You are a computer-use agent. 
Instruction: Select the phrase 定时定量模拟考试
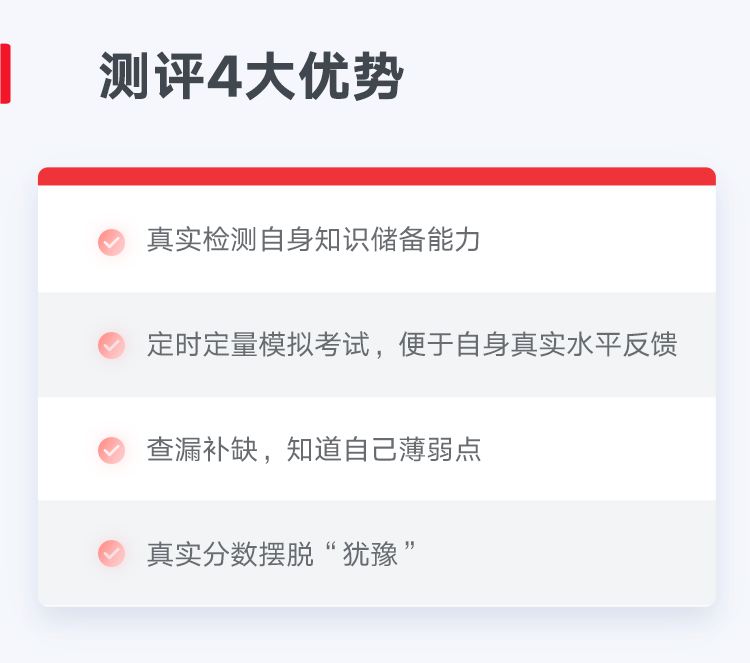[x=258, y=344]
